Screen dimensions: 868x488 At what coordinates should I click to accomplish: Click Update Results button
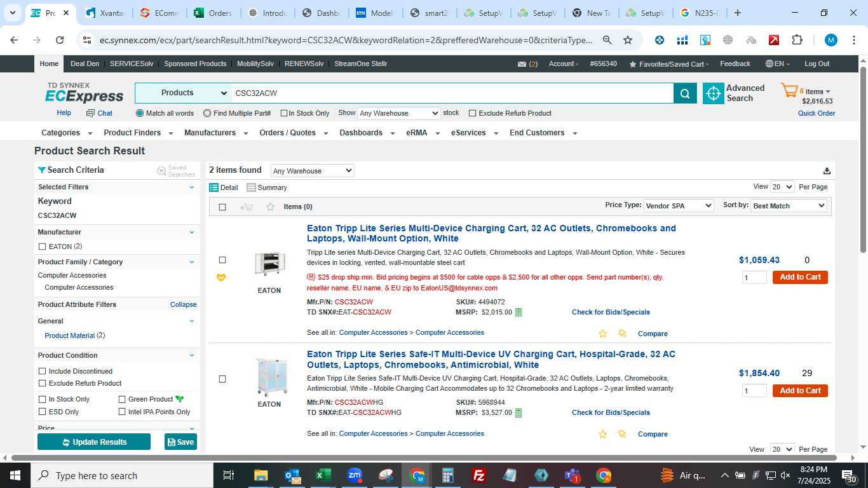coord(94,442)
